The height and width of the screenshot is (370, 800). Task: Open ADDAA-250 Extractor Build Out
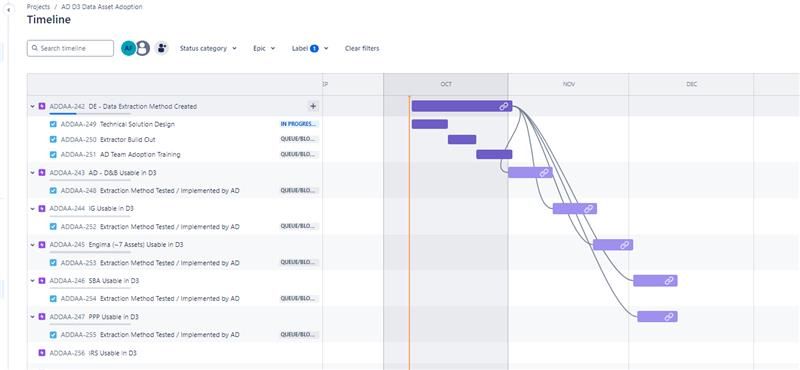point(108,139)
